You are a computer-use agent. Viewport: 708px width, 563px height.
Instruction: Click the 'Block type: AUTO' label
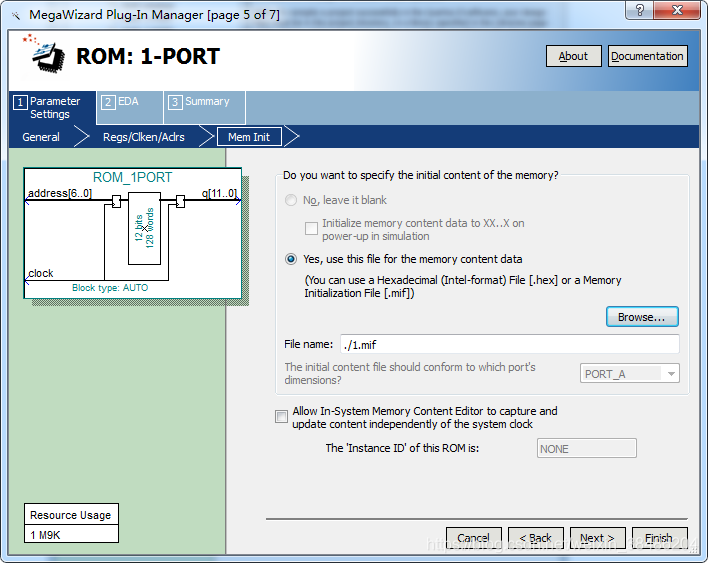(110, 288)
